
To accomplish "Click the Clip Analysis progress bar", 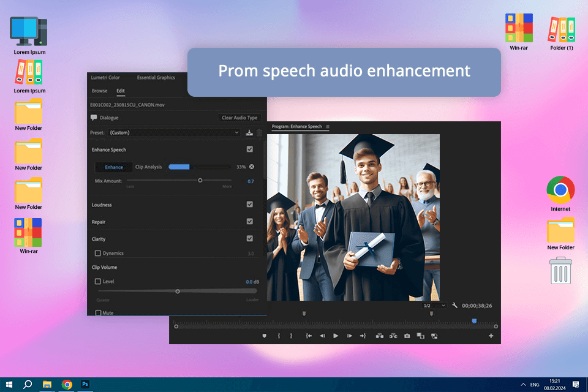I will (x=199, y=167).
